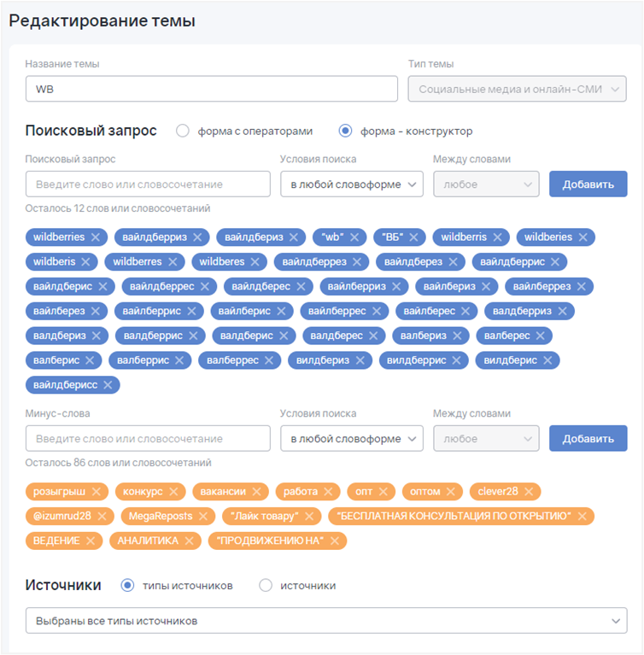Open the "Тип темы" dropdown

(517, 90)
